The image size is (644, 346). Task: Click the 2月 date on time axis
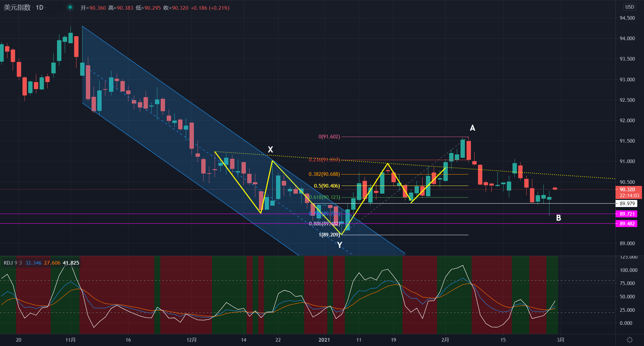pyautogui.click(x=445, y=340)
